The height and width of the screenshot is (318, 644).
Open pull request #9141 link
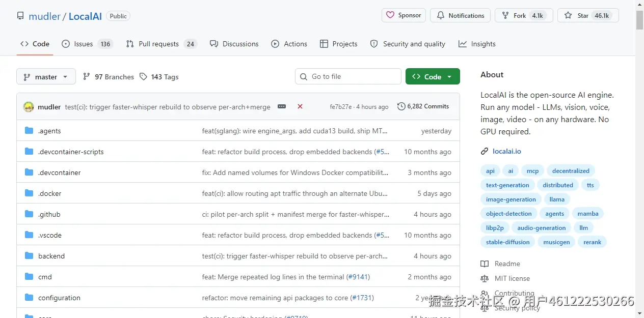tap(358, 277)
